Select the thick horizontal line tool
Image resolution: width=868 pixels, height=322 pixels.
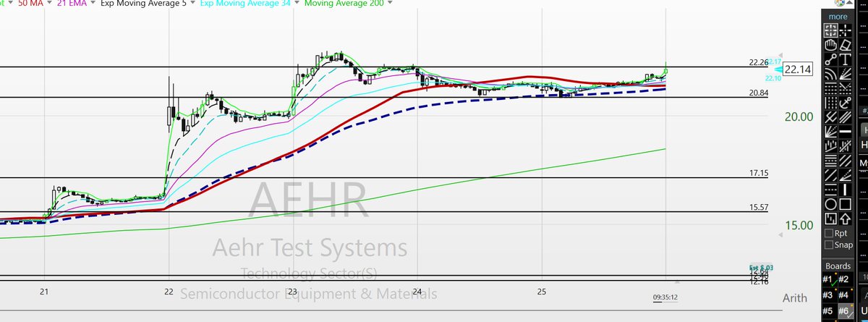(x=846, y=132)
